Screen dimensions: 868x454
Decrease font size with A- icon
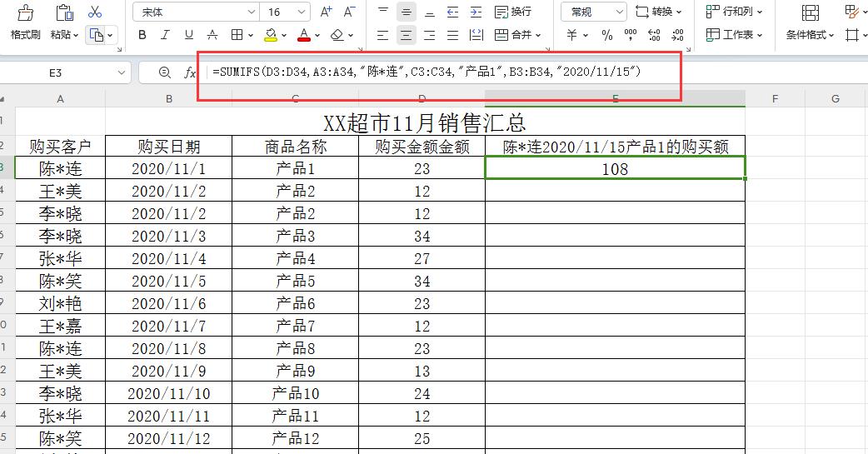(350, 12)
